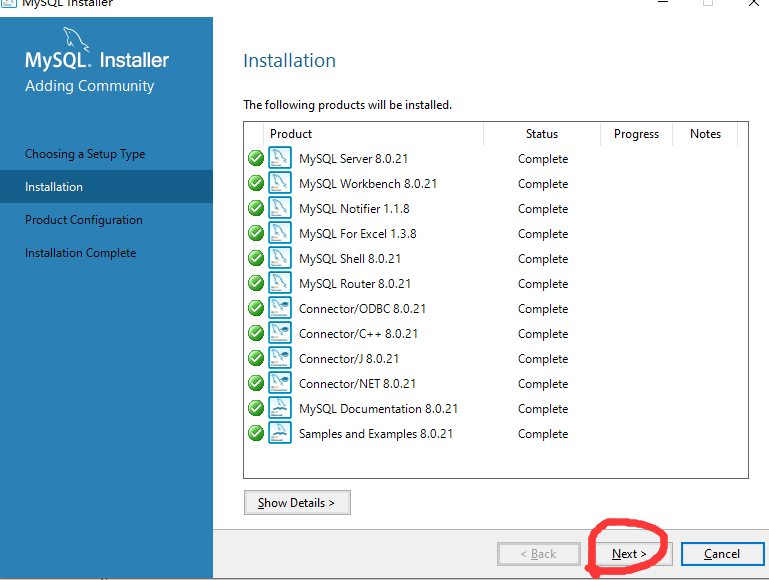Click the MySQL Server 8.0.21 product icon
The height and width of the screenshot is (580, 769).
280,158
